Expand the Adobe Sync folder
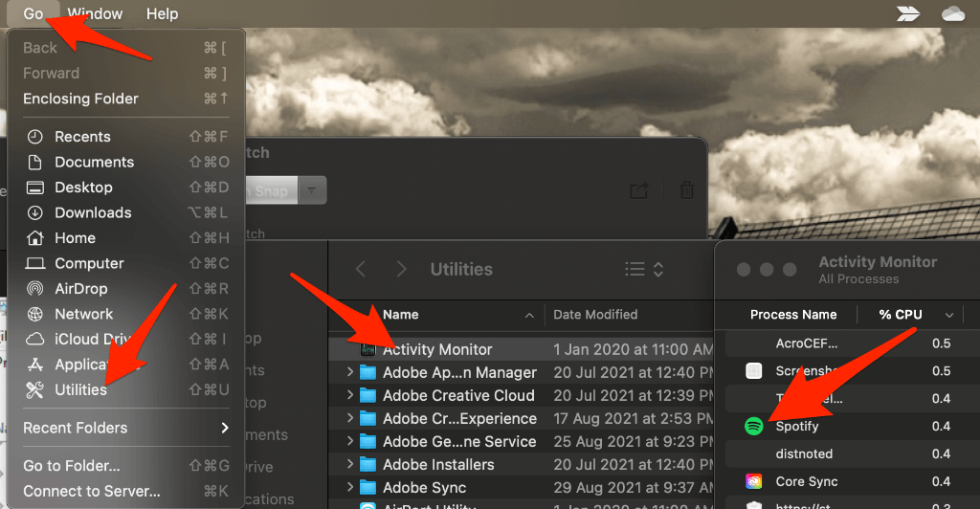This screenshot has width=980, height=509. pyautogui.click(x=350, y=488)
